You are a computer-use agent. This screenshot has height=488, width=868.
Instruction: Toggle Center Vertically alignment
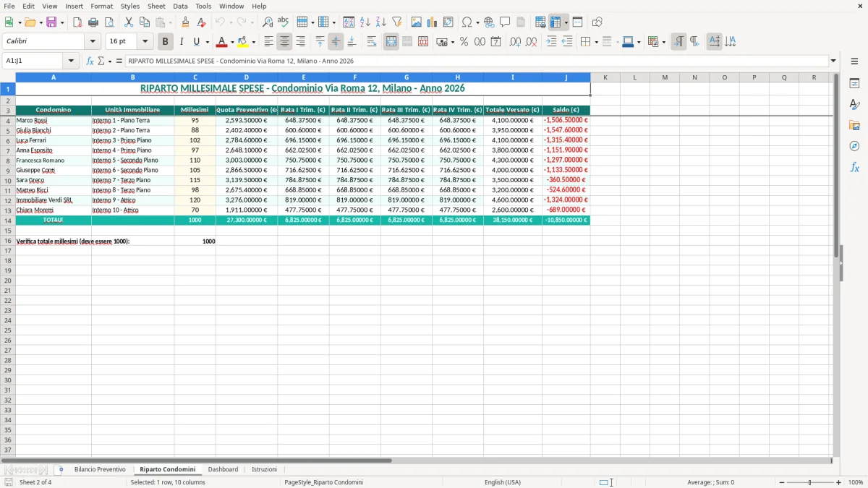[x=336, y=42]
